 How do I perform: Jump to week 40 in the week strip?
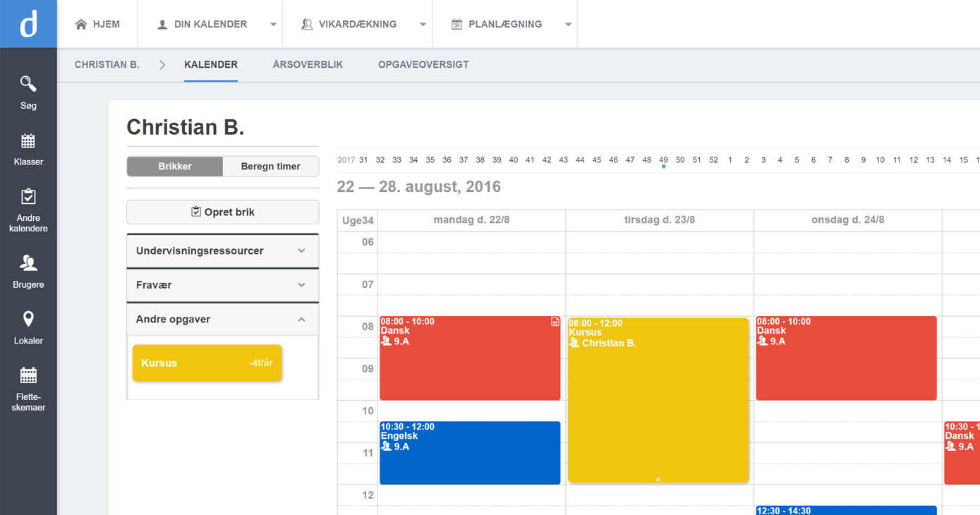(x=514, y=160)
